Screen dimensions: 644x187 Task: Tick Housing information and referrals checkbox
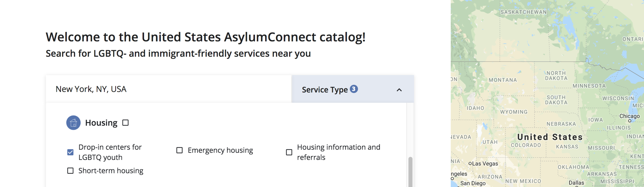(x=289, y=152)
